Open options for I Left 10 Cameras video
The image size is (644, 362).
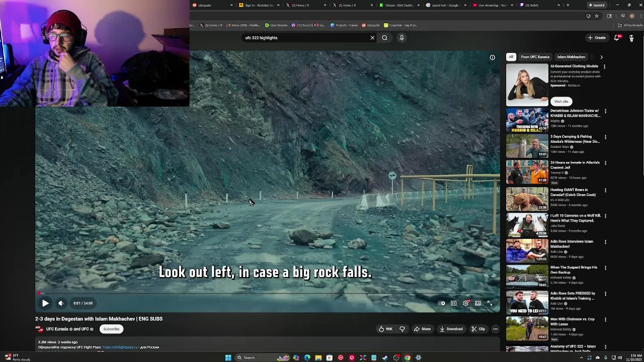click(605, 216)
